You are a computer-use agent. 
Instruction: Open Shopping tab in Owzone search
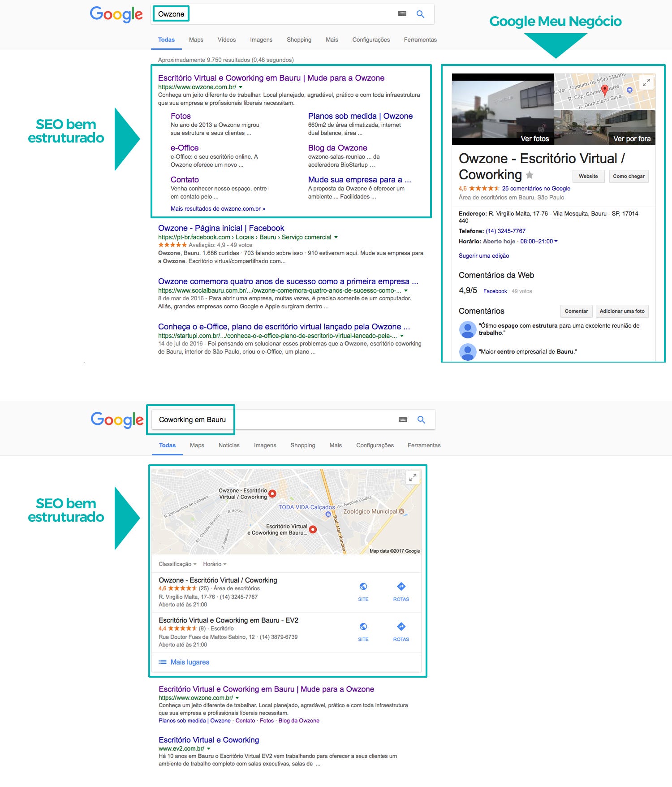click(x=299, y=40)
